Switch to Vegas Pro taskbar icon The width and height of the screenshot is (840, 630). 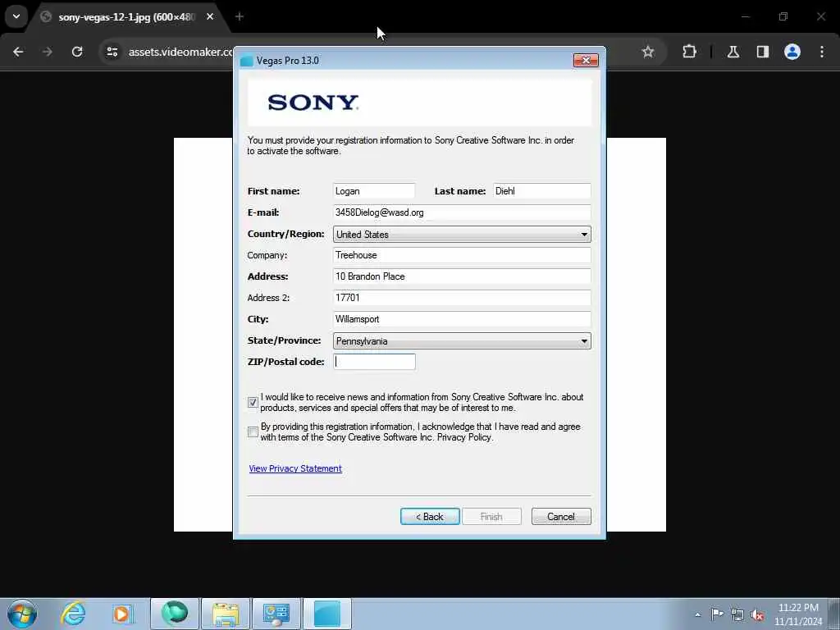click(327, 614)
